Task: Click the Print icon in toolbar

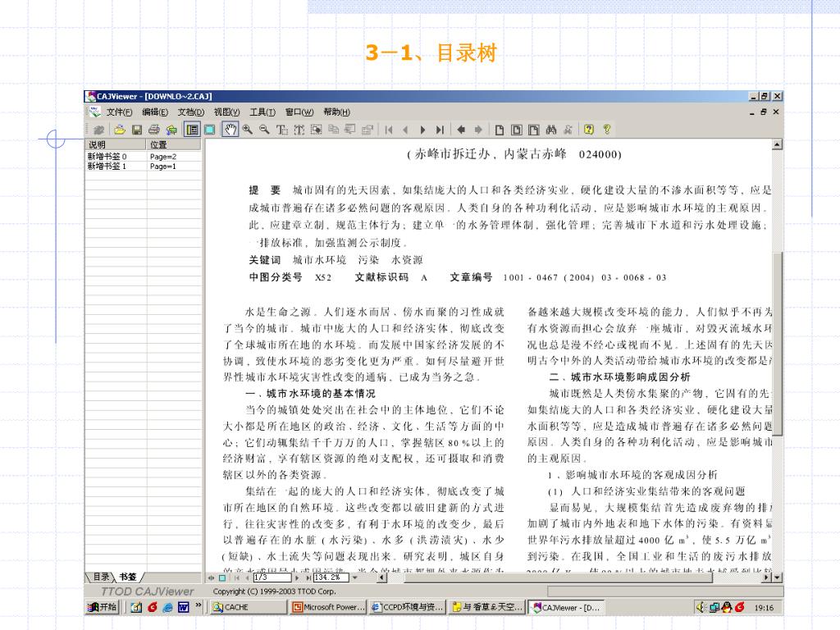Action: click(x=154, y=129)
